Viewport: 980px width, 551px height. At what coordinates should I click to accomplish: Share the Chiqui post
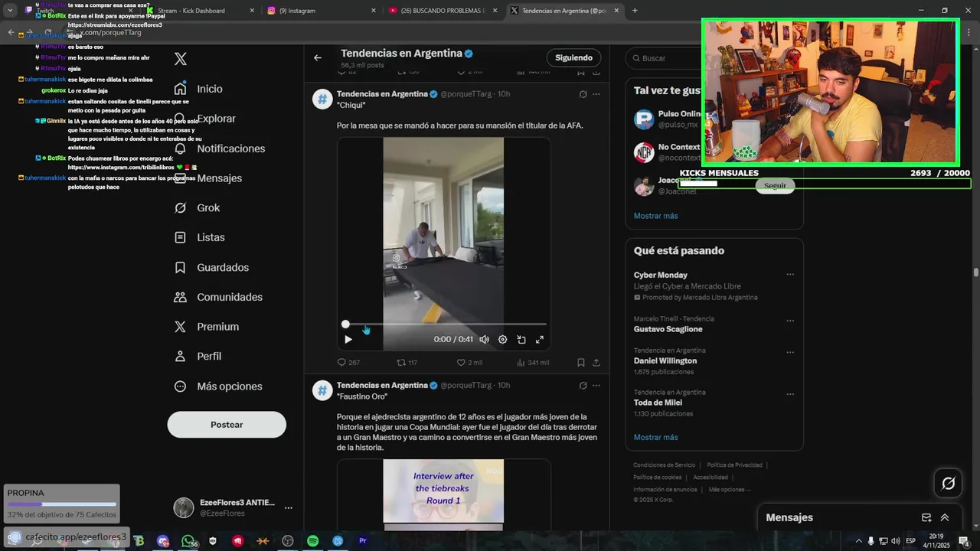click(596, 363)
